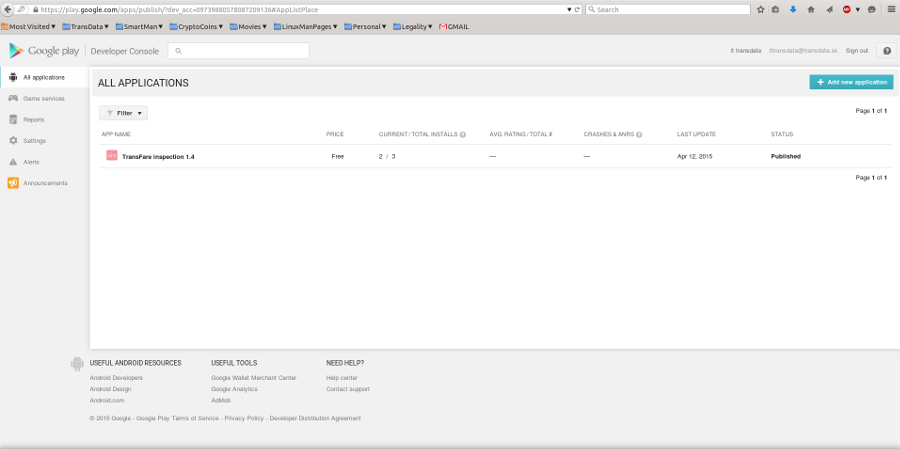Click the Announcements sidebar icon

click(x=13, y=183)
